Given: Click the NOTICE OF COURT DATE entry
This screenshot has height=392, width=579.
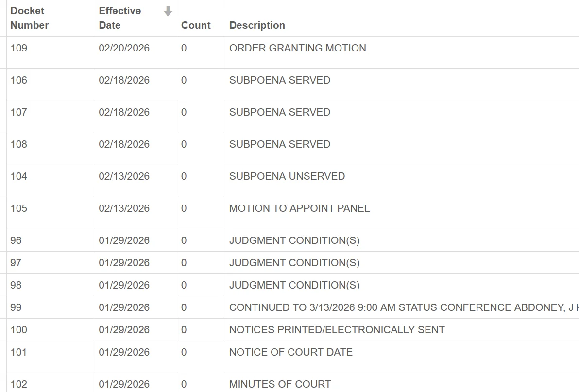Looking at the screenshot, I should pyautogui.click(x=290, y=352).
